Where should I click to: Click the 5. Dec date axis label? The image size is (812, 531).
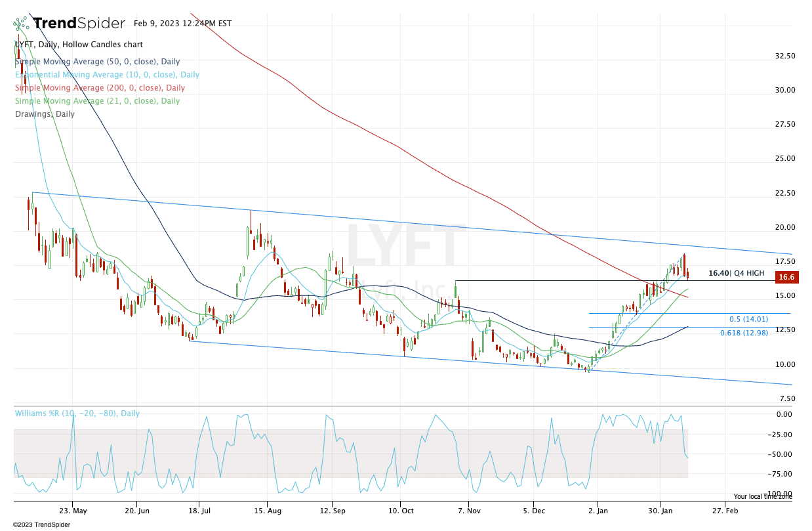point(534,510)
